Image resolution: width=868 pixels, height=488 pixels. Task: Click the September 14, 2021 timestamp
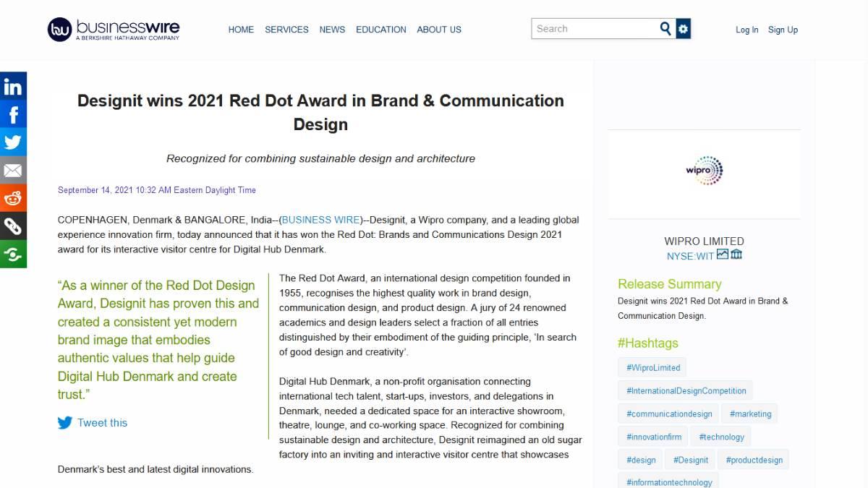click(x=157, y=190)
